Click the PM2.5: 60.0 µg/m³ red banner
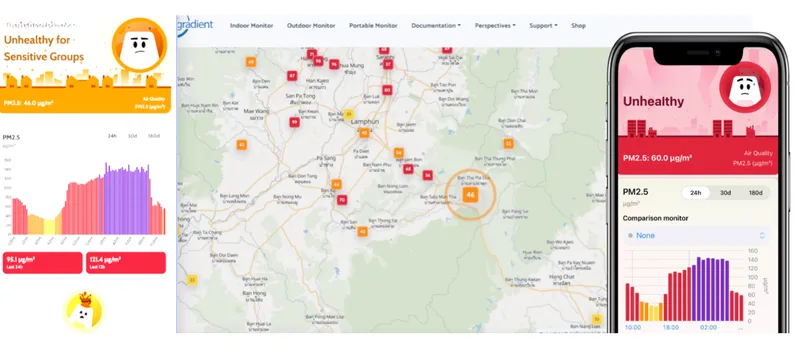 point(698,157)
